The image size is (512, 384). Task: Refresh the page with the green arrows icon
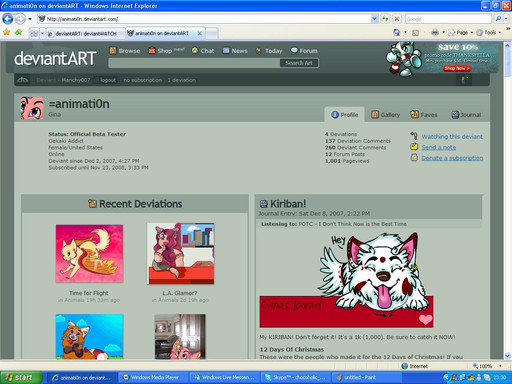[385, 19]
